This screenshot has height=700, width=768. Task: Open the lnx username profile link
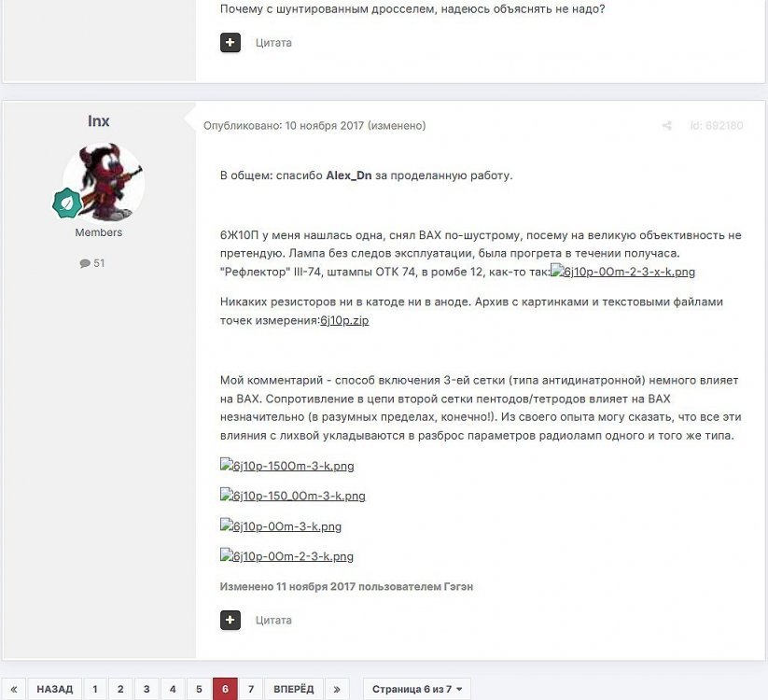click(98, 121)
